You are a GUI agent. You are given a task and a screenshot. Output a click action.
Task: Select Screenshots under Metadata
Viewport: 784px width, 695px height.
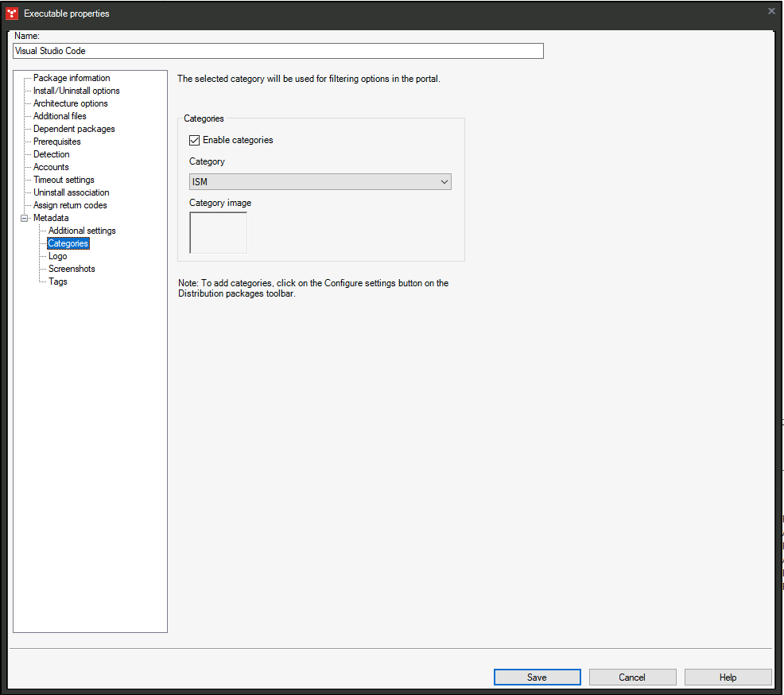pos(72,269)
